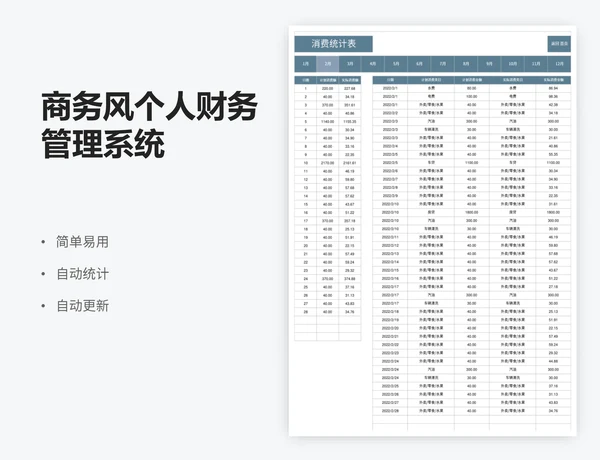Click the 1140.00 planned amount cell
Viewport: 600px width, 460px height.
(x=328, y=122)
